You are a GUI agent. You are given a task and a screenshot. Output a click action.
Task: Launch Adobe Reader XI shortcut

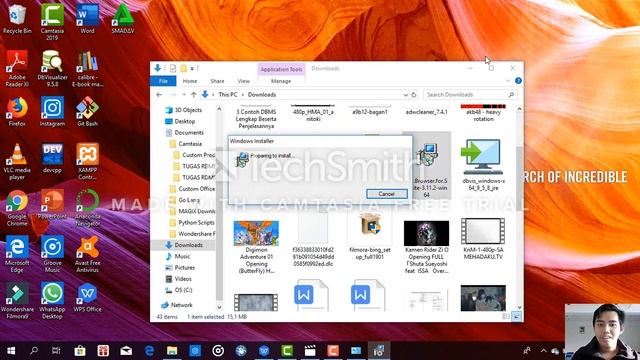tap(17, 69)
